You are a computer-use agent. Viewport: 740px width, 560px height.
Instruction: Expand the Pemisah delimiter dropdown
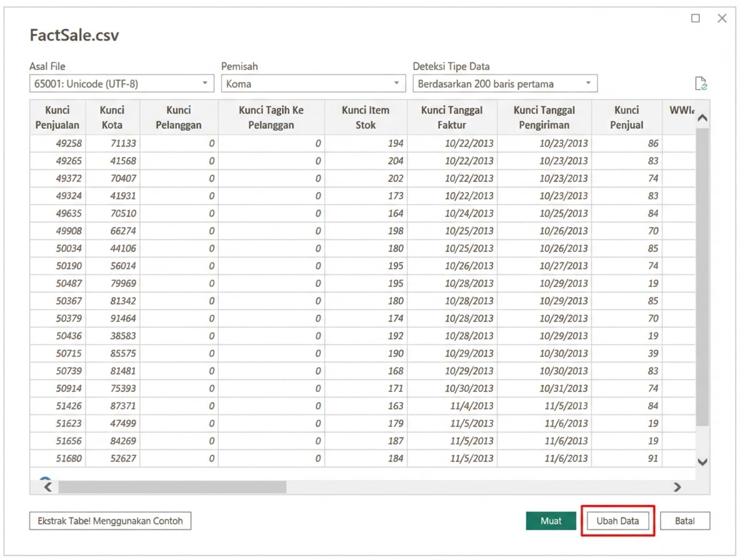[313, 84]
